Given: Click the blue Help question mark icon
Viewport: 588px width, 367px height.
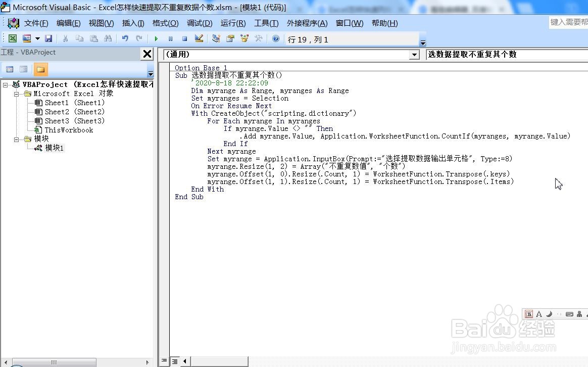Looking at the screenshot, I should [276, 38].
